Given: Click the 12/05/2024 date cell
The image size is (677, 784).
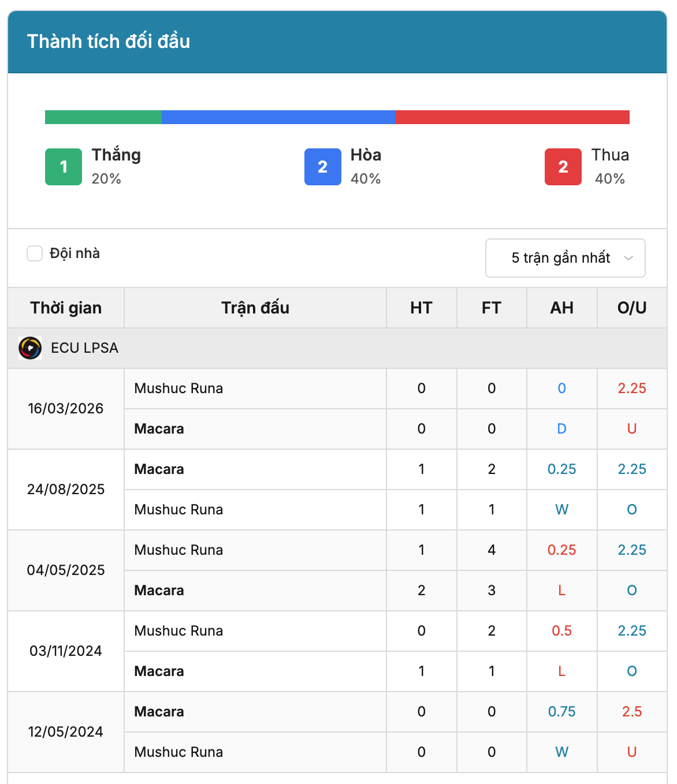Looking at the screenshot, I should [66, 732].
